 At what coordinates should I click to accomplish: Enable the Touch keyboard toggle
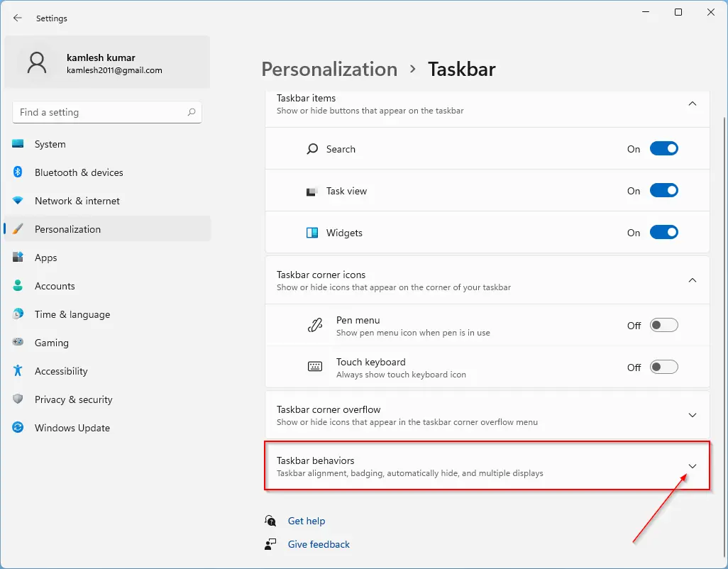coord(663,367)
